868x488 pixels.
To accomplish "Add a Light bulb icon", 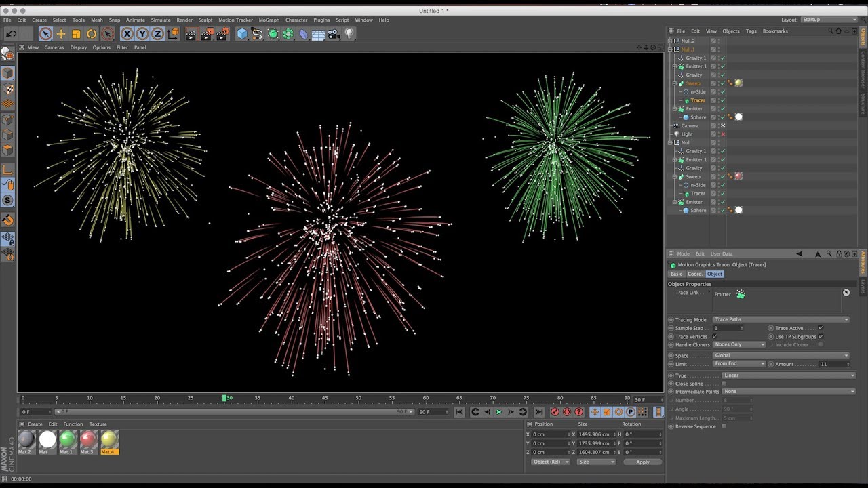I will tap(349, 34).
